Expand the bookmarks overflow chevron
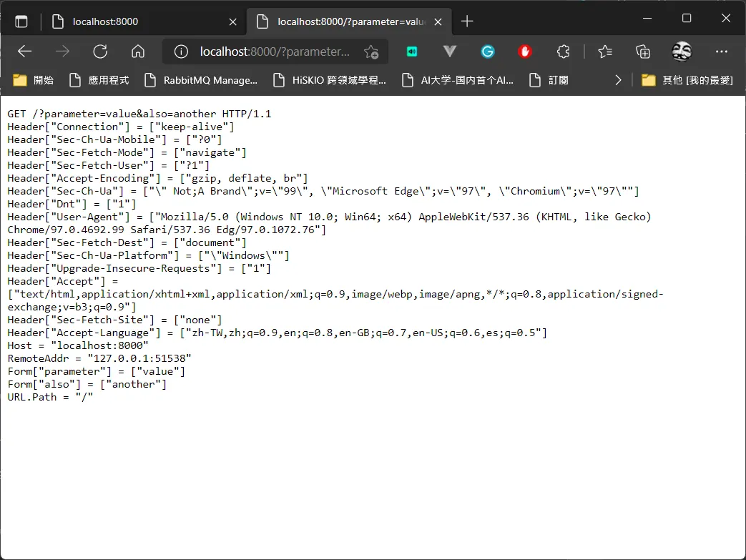 click(x=618, y=80)
